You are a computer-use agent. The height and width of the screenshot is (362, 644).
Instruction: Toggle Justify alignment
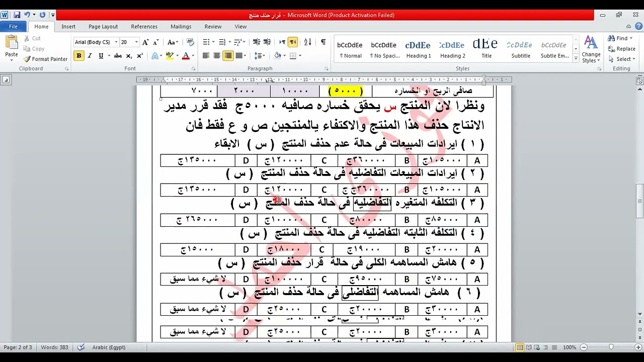(239, 56)
